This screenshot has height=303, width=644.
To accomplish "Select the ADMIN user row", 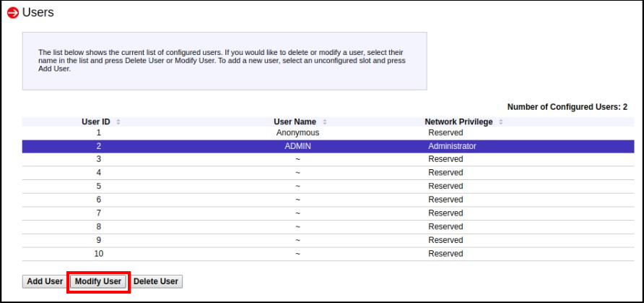I will tap(297, 146).
